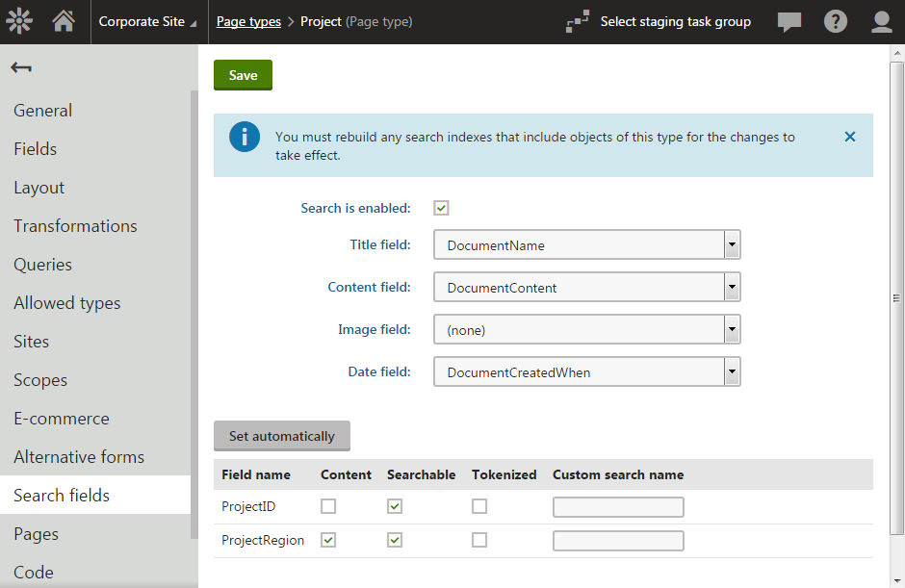
Task: Click the home dashboard icon
Action: coord(64,20)
